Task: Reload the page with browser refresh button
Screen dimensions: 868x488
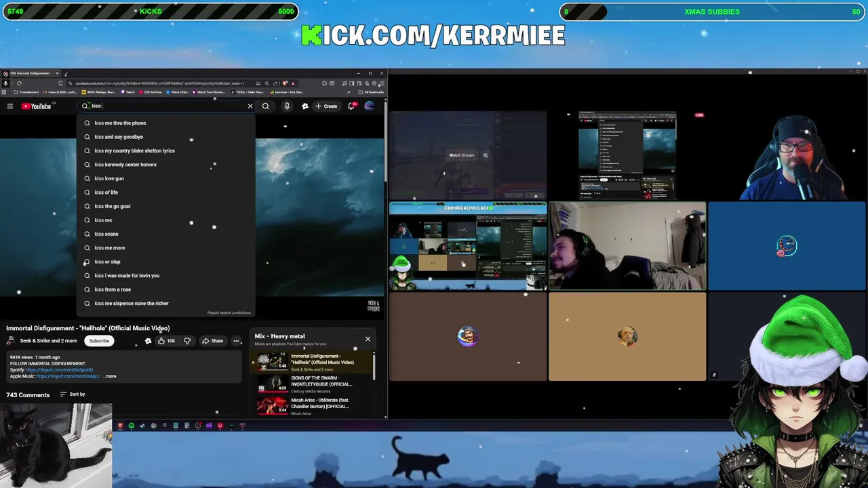Action: 19,83
